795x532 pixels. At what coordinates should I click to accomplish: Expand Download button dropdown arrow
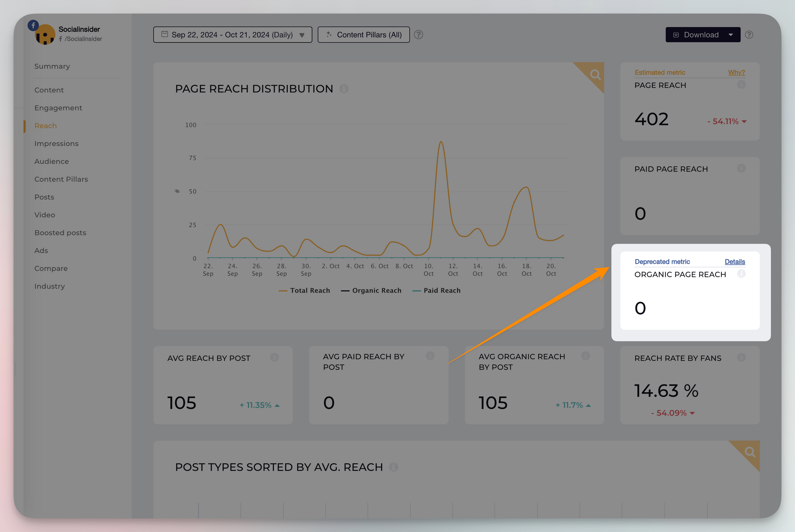(731, 35)
